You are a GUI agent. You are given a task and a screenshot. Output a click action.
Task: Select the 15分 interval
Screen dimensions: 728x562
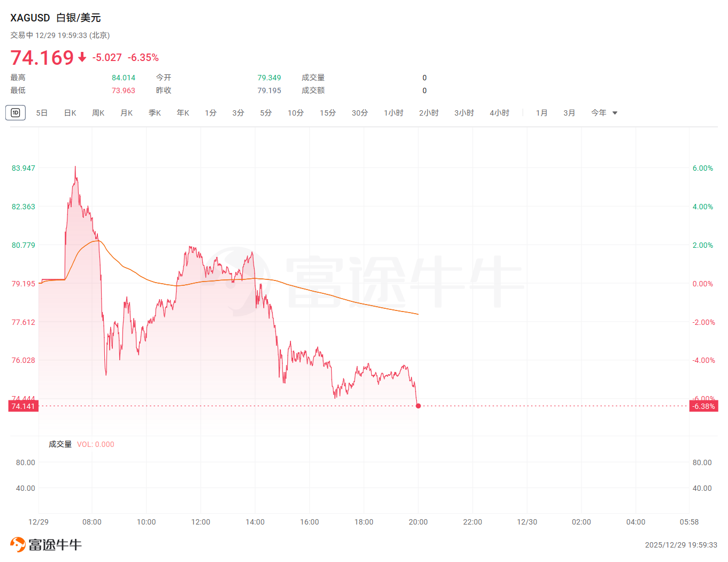(327, 113)
